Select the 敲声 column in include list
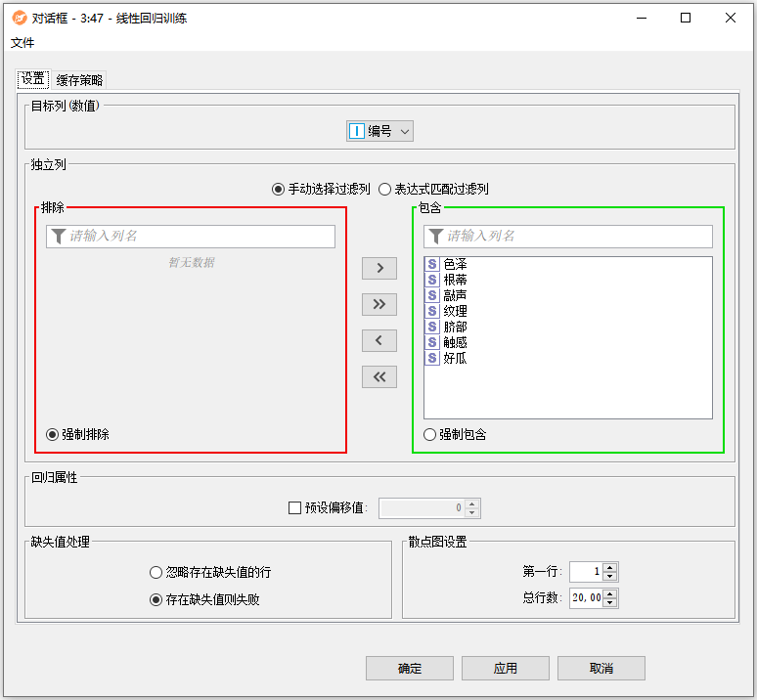Screen dimensions: 757x700 [568, 295]
